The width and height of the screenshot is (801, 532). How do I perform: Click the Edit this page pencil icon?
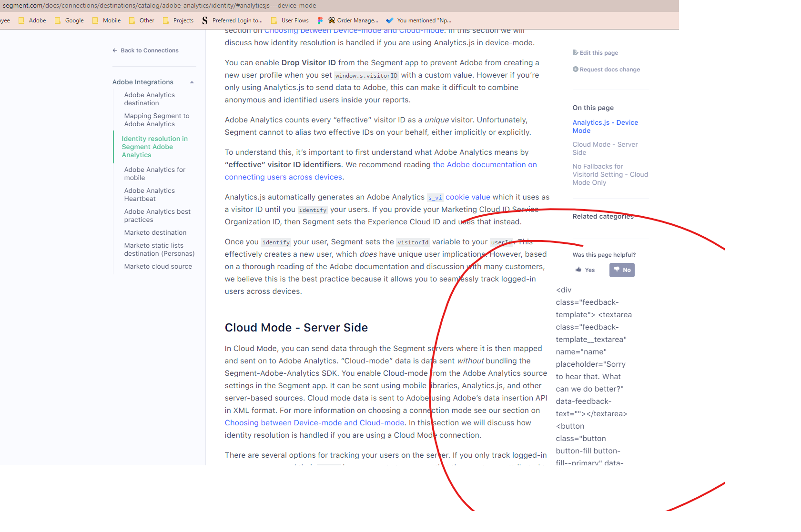click(x=576, y=52)
